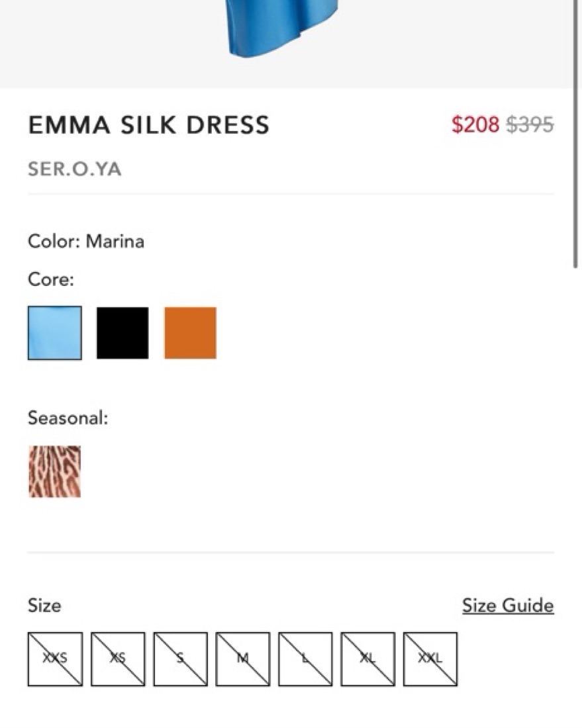Click the SER.O.YA brand name
The image size is (582, 728).
[75, 169]
